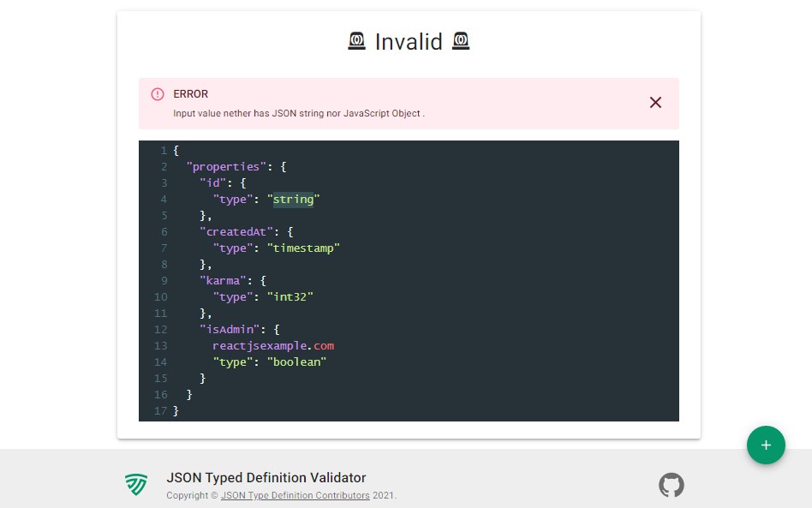The height and width of the screenshot is (508, 812).
Task: Click line number 13 in the gutter
Action: click(x=161, y=345)
